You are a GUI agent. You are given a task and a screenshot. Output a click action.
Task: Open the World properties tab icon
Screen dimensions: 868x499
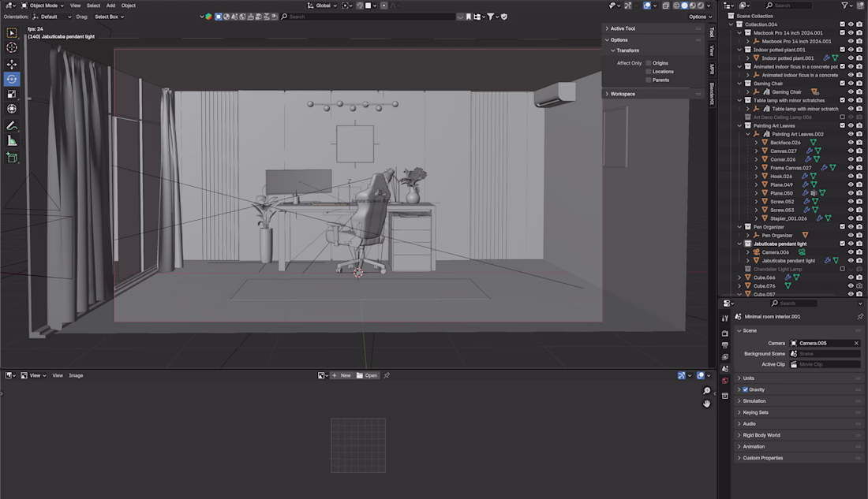coord(724,381)
